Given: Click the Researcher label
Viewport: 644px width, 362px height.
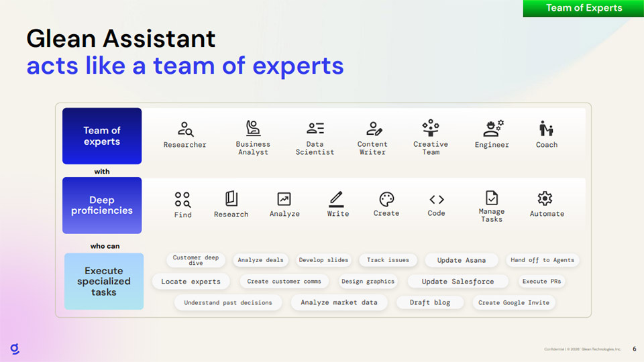Looking at the screenshot, I should point(185,145).
